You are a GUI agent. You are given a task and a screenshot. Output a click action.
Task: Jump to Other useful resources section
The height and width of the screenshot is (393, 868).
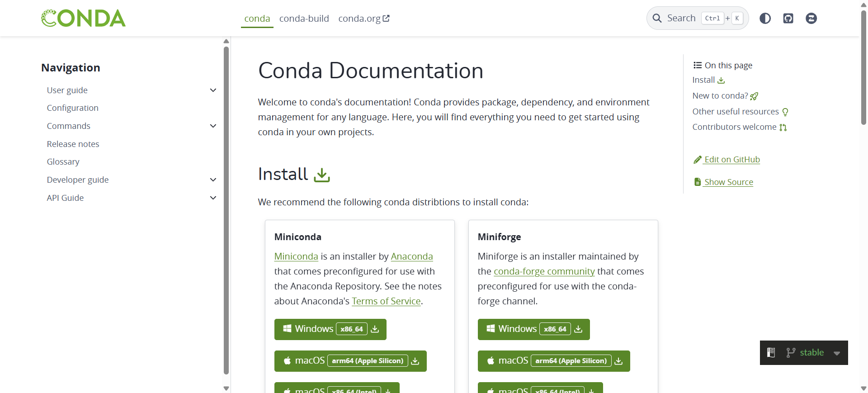[x=741, y=111]
